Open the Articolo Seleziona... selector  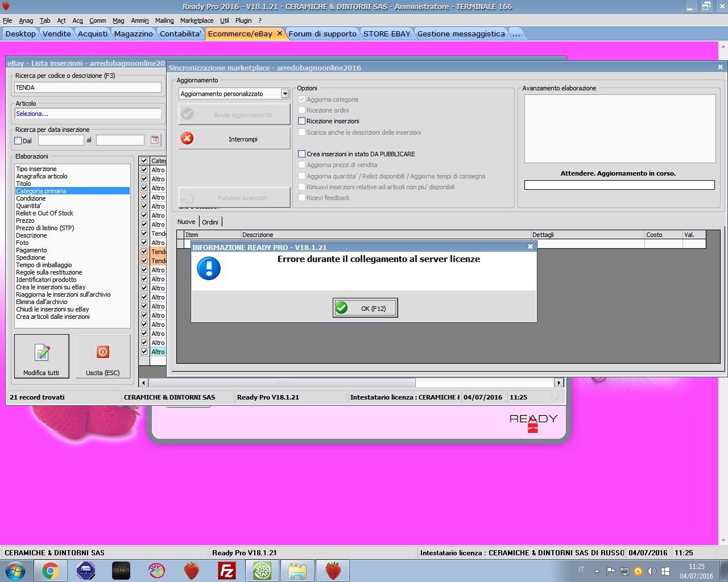(x=88, y=114)
